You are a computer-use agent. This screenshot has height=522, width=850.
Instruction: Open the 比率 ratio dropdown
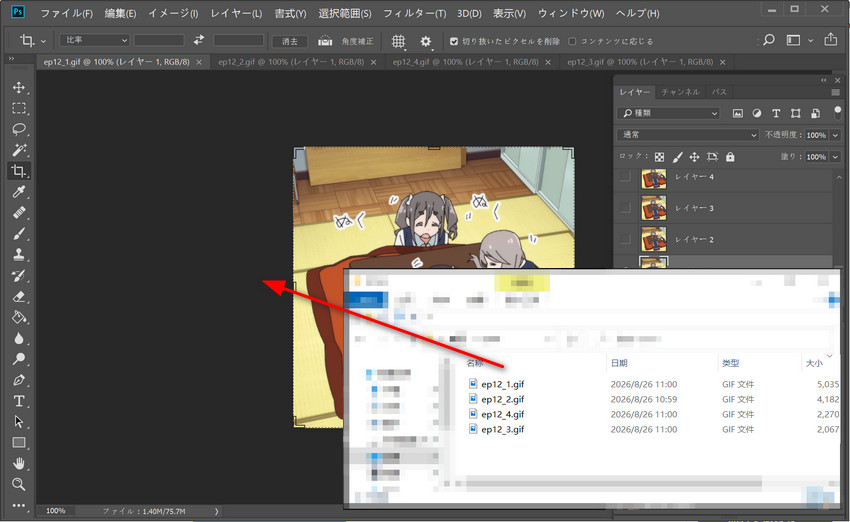[x=95, y=40]
